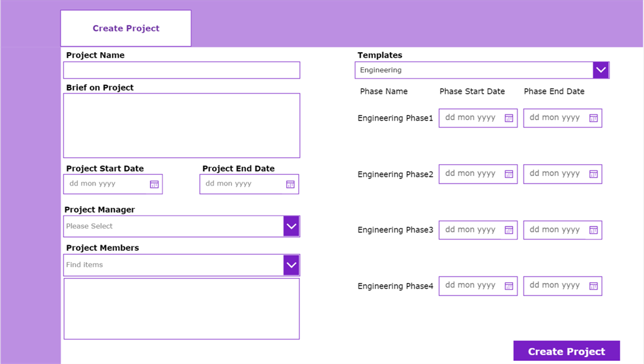Open calendar icon for Engineering Phase4 start date
The image size is (644, 364).
pyautogui.click(x=508, y=285)
